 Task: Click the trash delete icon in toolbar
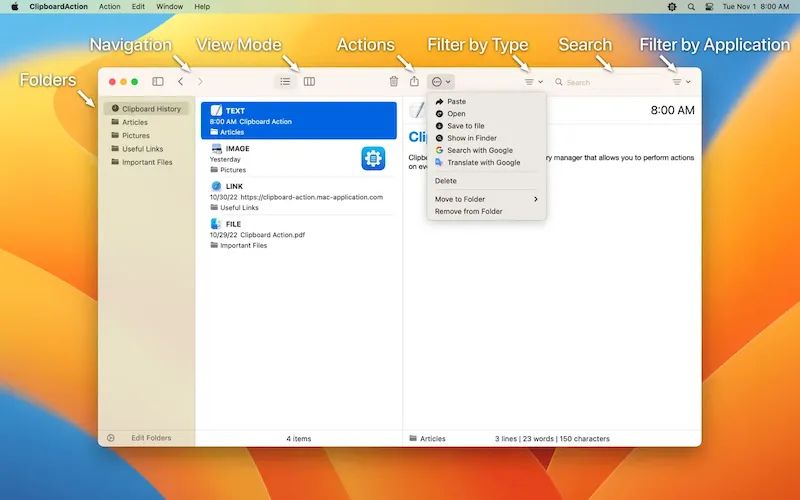tap(394, 82)
